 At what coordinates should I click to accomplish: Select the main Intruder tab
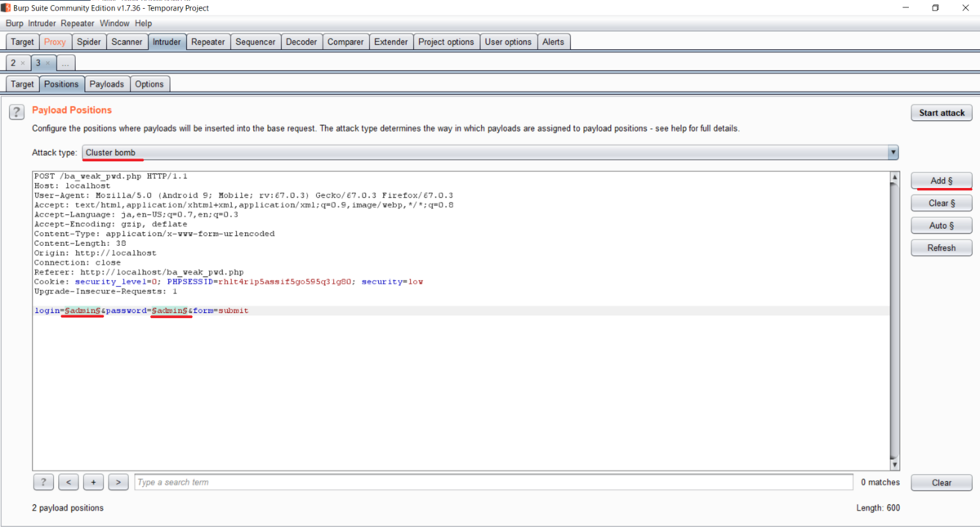click(x=167, y=42)
